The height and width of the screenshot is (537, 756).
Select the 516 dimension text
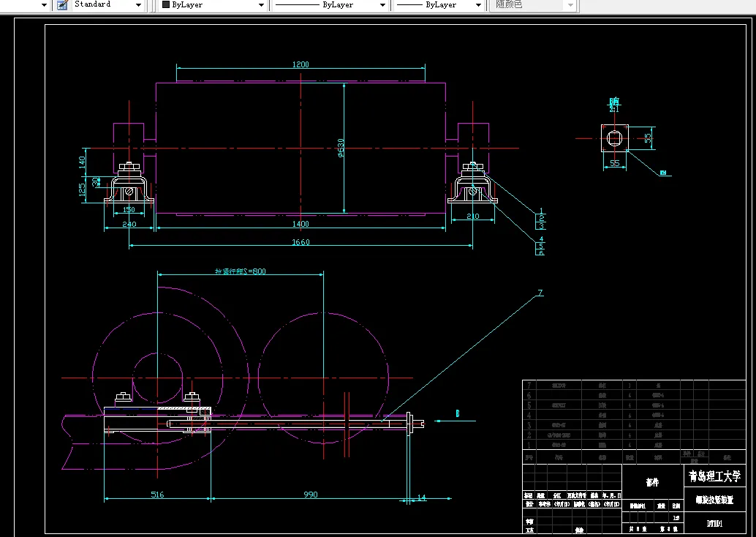pyautogui.click(x=157, y=495)
